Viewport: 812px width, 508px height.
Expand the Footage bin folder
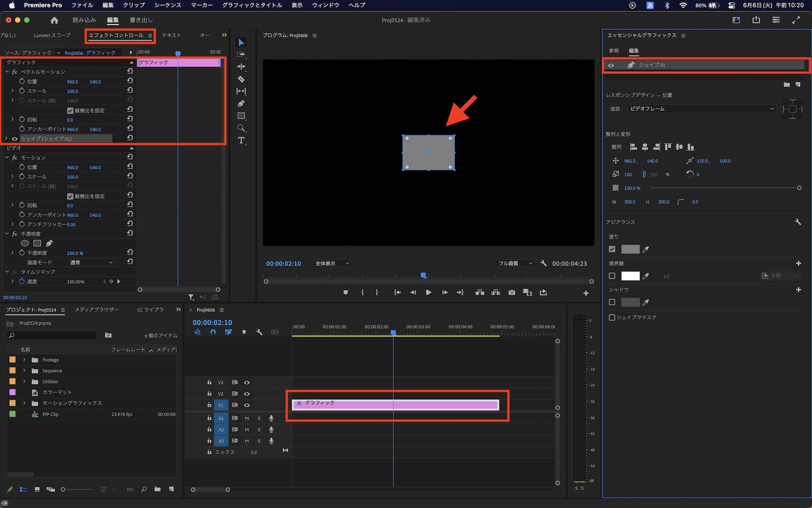tap(24, 360)
